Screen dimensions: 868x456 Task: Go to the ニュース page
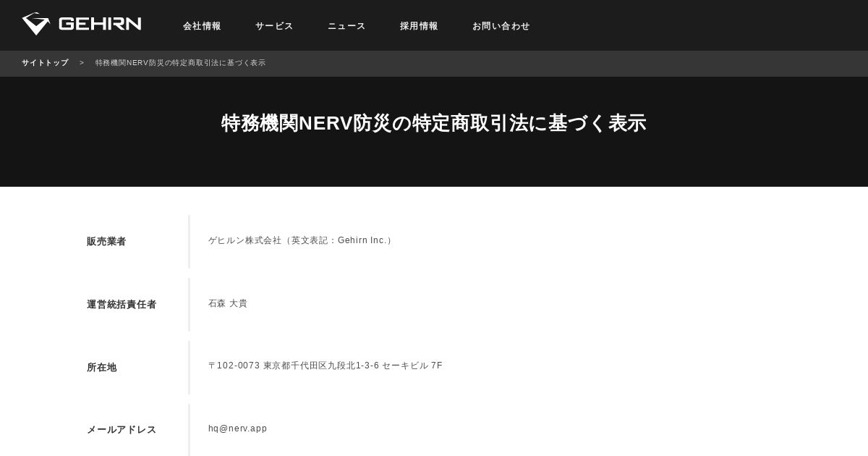click(x=346, y=26)
